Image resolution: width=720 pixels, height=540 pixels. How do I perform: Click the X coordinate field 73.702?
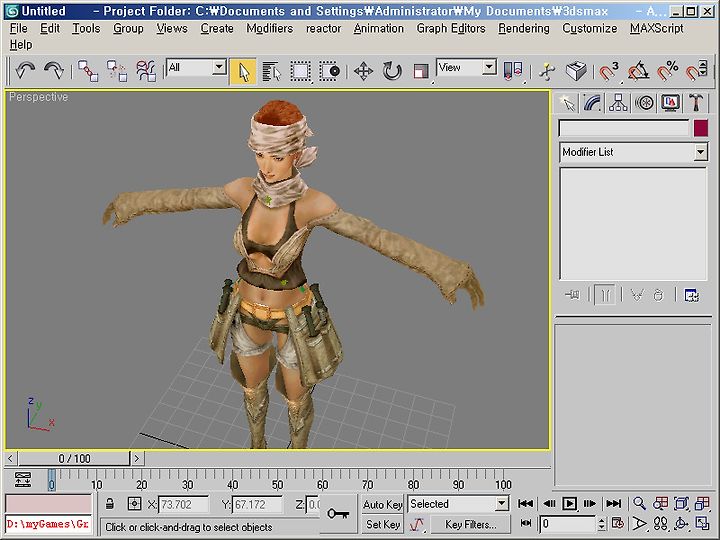183,505
